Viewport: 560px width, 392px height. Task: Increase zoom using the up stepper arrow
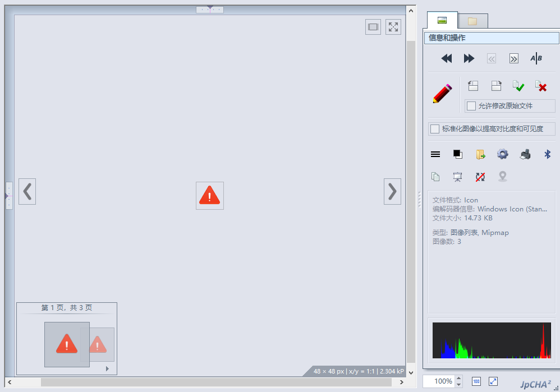(x=459, y=377)
